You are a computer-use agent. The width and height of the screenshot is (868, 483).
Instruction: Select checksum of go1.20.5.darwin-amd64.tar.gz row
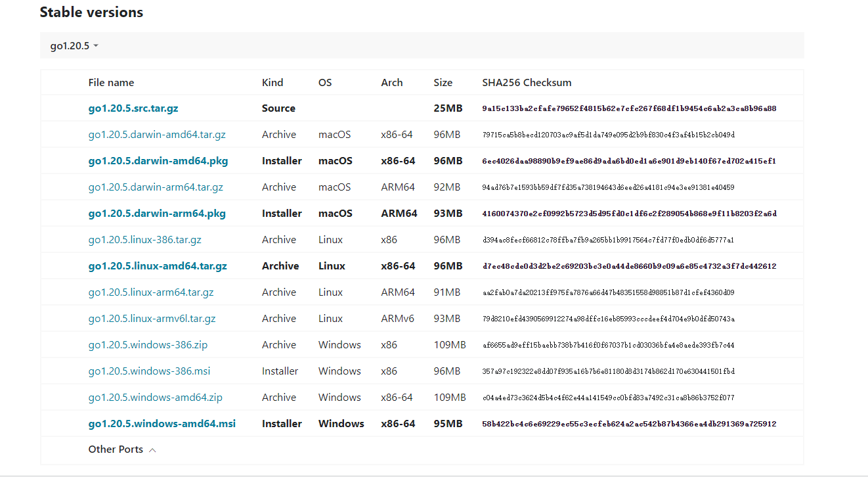pyautogui.click(x=608, y=135)
